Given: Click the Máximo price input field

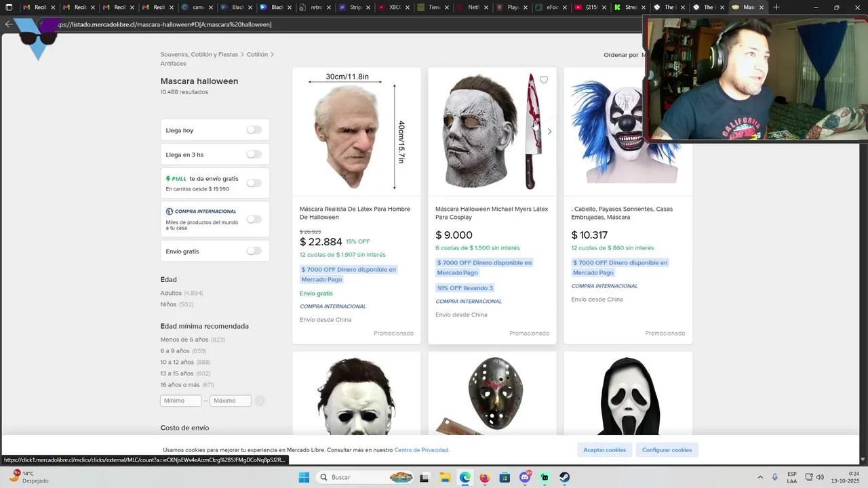Looking at the screenshot, I should 231,401.
